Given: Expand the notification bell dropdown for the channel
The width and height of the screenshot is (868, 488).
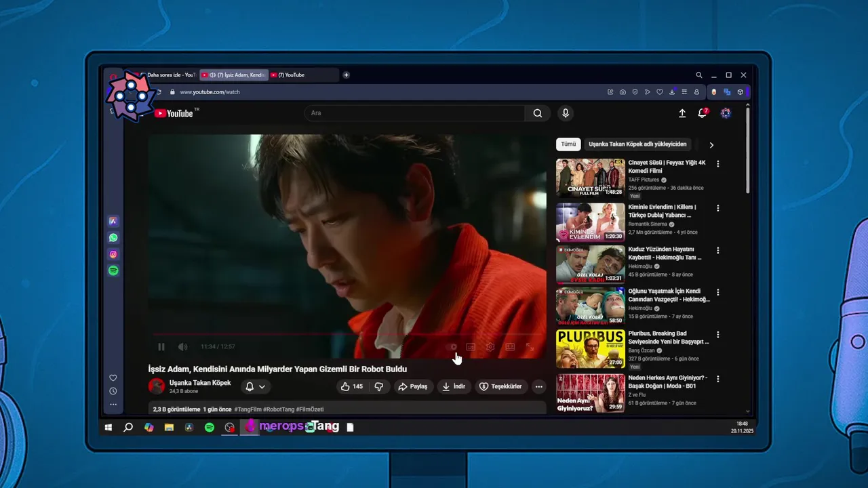Looking at the screenshot, I should tap(255, 386).
